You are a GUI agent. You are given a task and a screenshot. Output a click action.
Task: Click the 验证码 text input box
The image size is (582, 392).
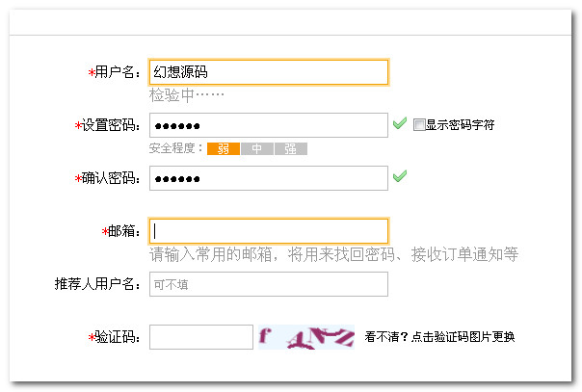tap(201, 337)
